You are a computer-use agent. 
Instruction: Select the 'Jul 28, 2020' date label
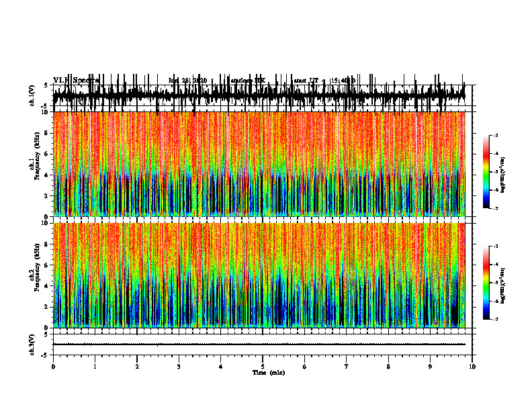(187, 81)
